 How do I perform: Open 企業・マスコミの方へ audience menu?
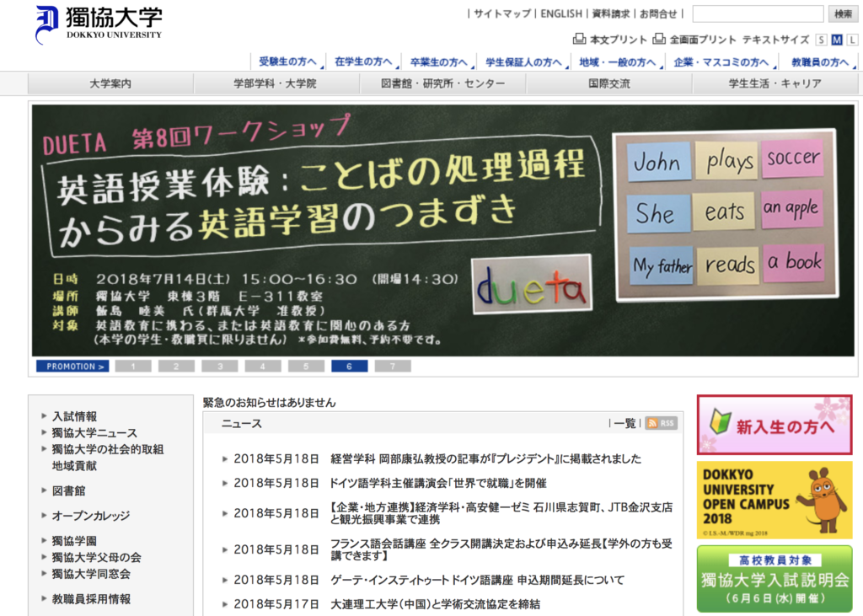pos(721,62)
